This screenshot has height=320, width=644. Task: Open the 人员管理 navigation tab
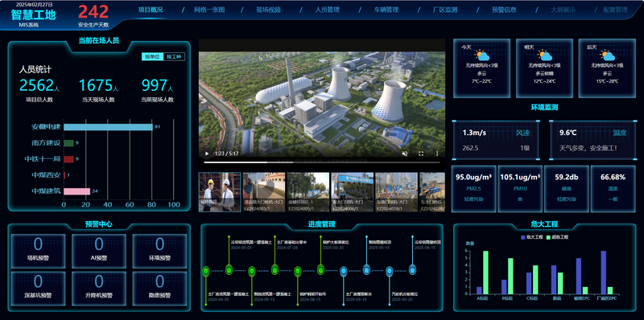coord(328,10)
